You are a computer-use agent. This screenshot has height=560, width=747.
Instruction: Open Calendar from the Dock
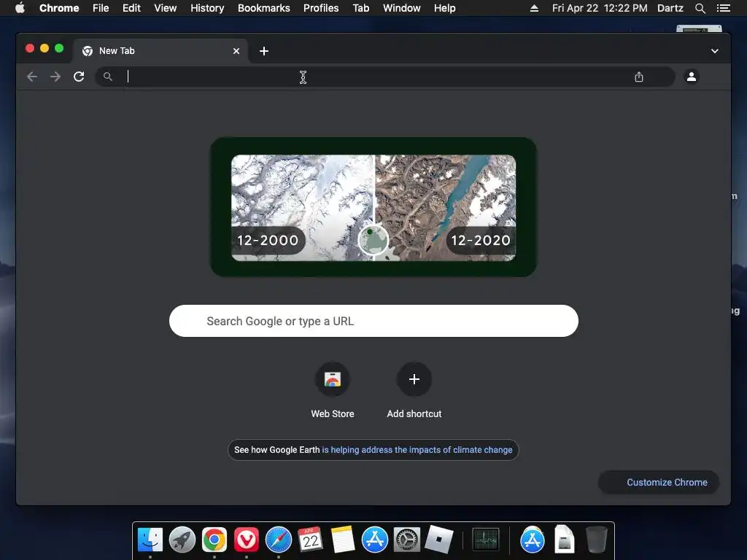click(310, 540)
